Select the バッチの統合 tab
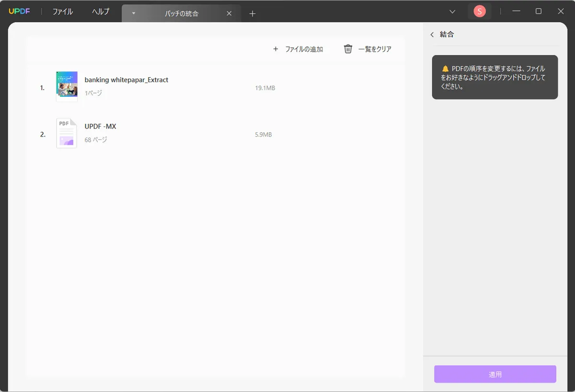The image size is (575, 392). [x=182, y=13]
